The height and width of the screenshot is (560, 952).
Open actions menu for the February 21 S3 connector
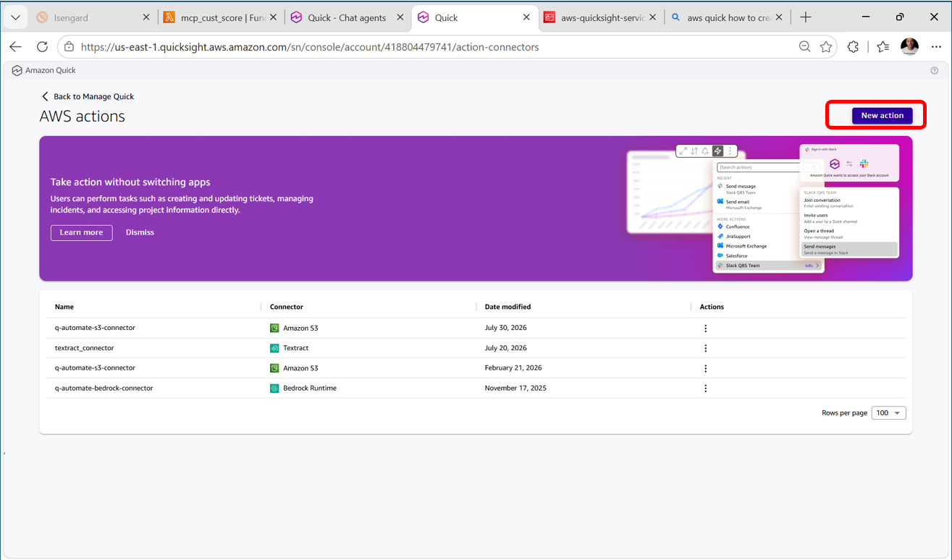(706, 369)
